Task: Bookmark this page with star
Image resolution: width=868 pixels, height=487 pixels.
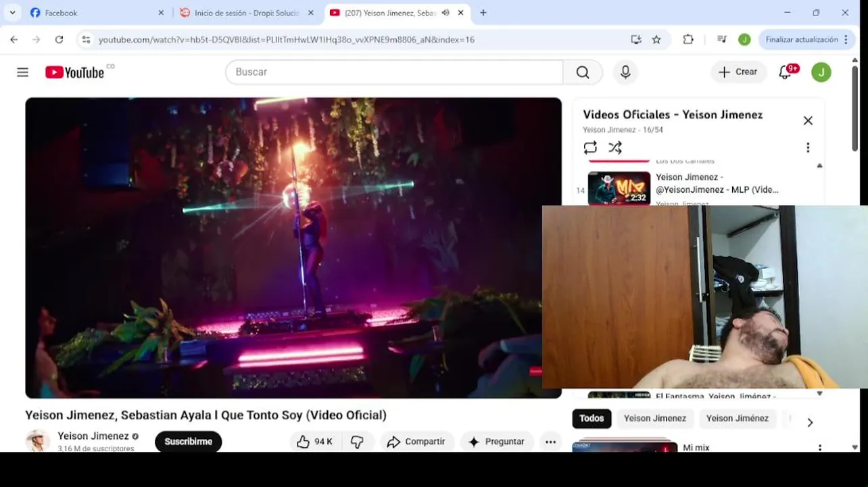Action: coord(656,40)
